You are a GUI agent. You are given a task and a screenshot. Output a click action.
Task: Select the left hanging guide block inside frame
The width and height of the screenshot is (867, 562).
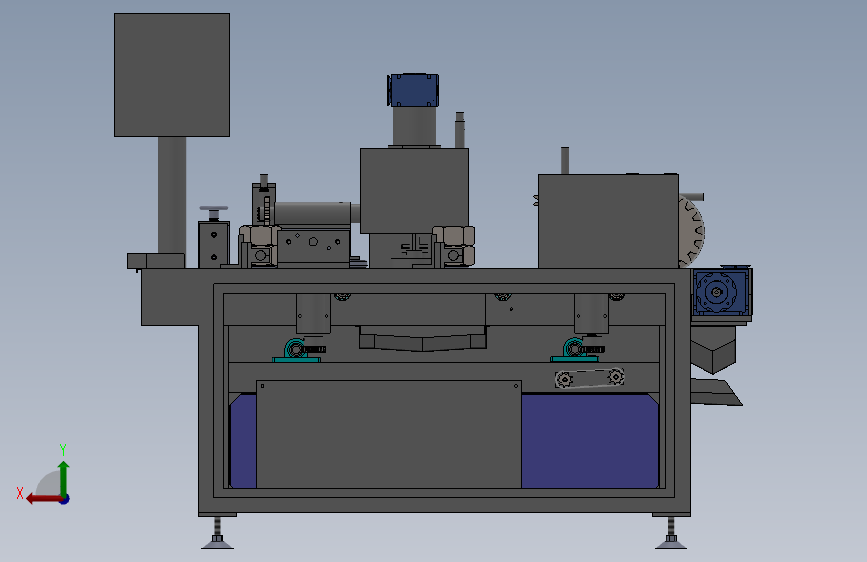(x=314, y=314)
